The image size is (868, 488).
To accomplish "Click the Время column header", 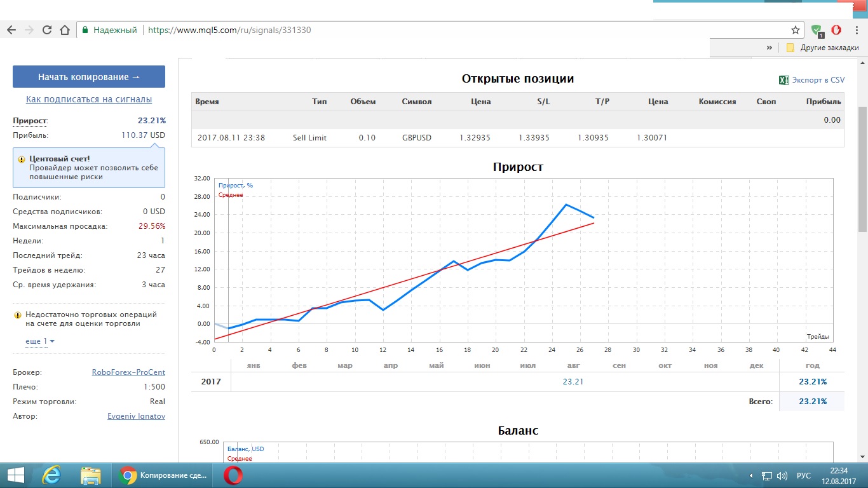I will pos(207,102).
